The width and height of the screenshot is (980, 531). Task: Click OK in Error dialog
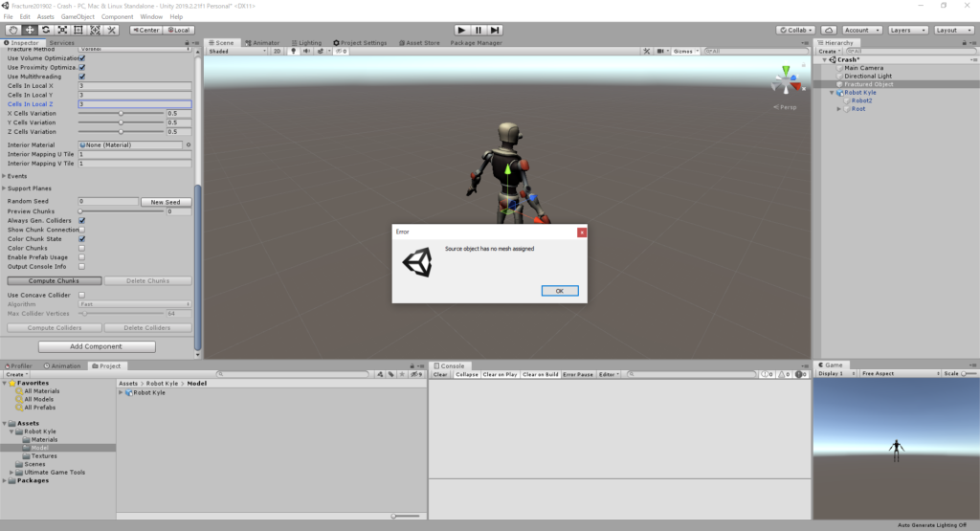559,291
